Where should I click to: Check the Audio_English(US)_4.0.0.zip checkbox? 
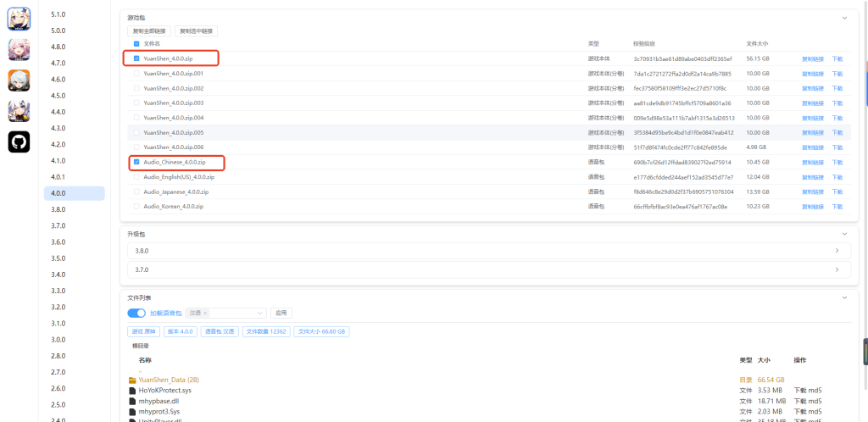[x=136, y=177]
